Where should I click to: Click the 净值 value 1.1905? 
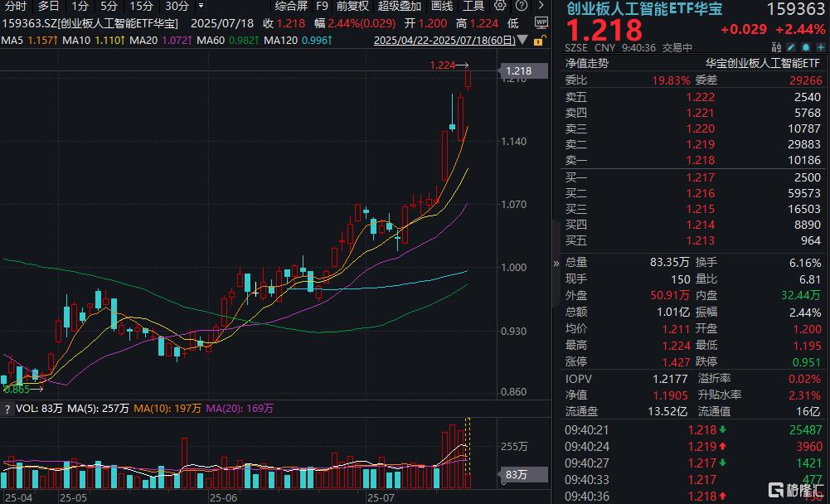pos(670,395)
